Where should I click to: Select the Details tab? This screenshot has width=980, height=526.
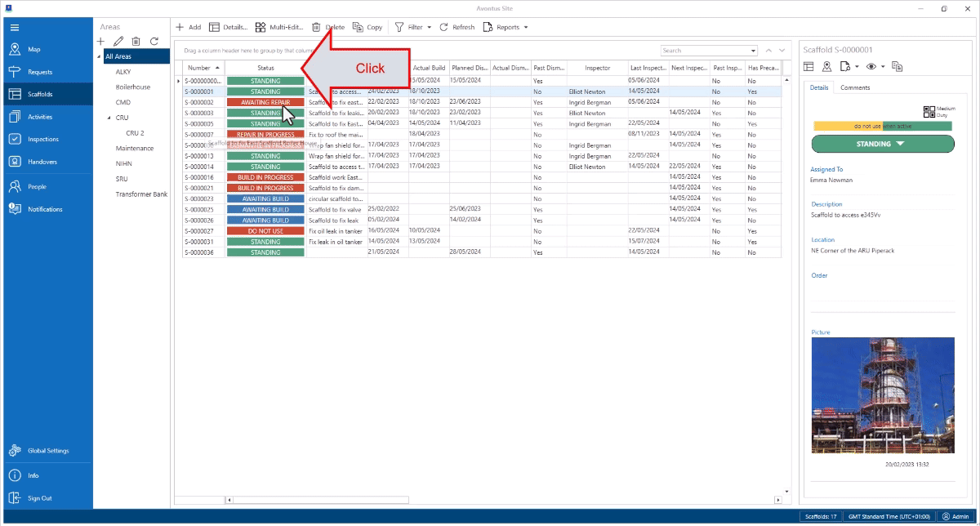[819, 87]
